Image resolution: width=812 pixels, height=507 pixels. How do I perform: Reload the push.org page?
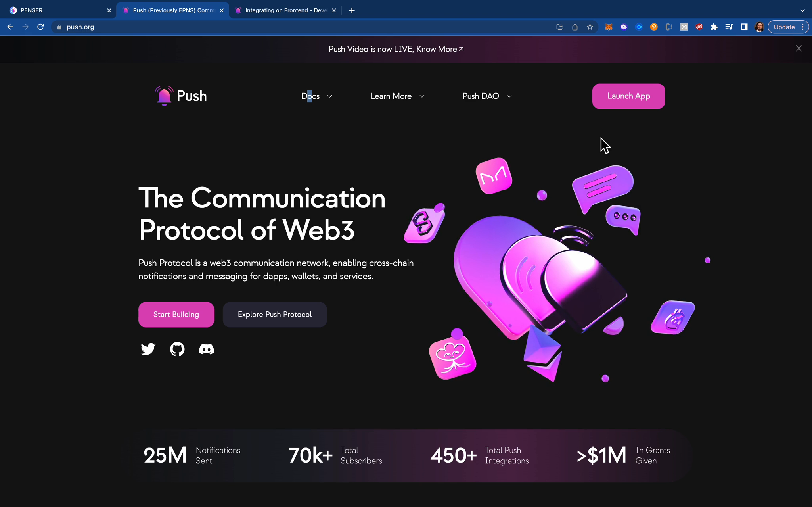click(x=40, y=27)
